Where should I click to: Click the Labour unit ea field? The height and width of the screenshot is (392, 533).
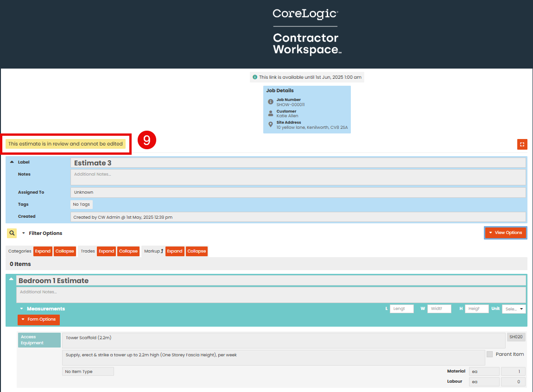point(484,381)
